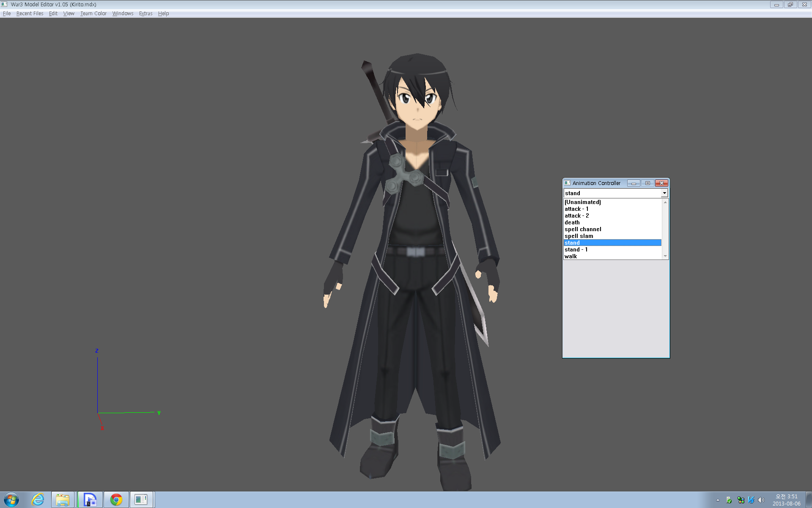Choose the 'death' animation
Screen dimensions: 812x508
[612, 222]
